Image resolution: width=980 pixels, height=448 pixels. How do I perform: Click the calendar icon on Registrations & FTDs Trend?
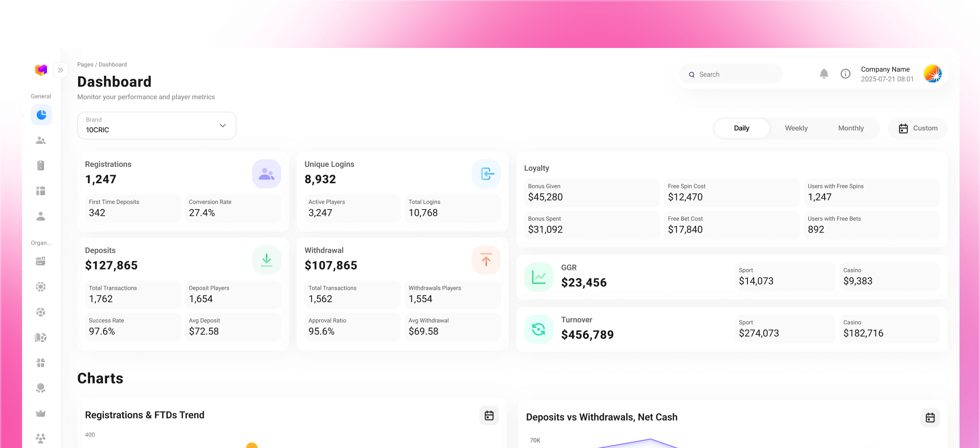coord(489,415)
